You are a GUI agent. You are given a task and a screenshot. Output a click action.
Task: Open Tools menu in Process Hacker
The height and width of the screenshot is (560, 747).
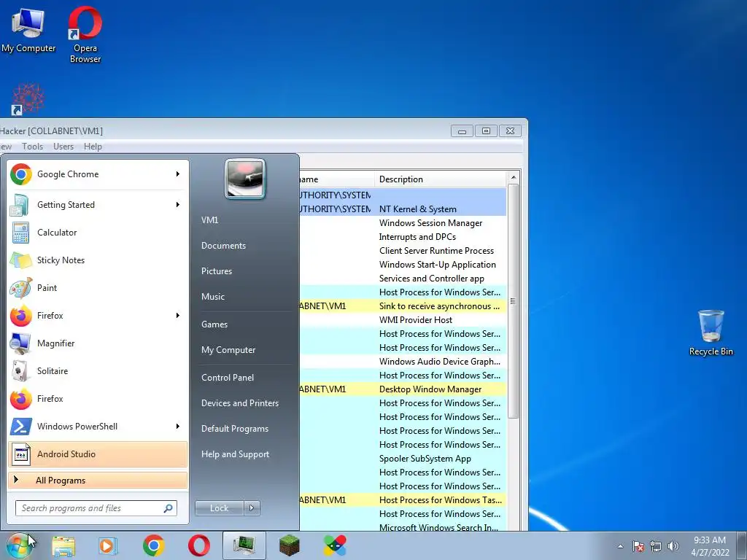tap(32, 147)
